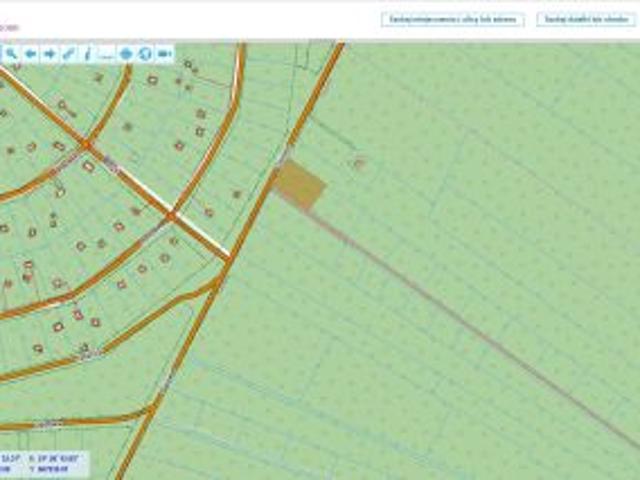Viewport: 640px width, 480px height.
Task: Click the brown highlighted parcel
Action: point(300,183)
